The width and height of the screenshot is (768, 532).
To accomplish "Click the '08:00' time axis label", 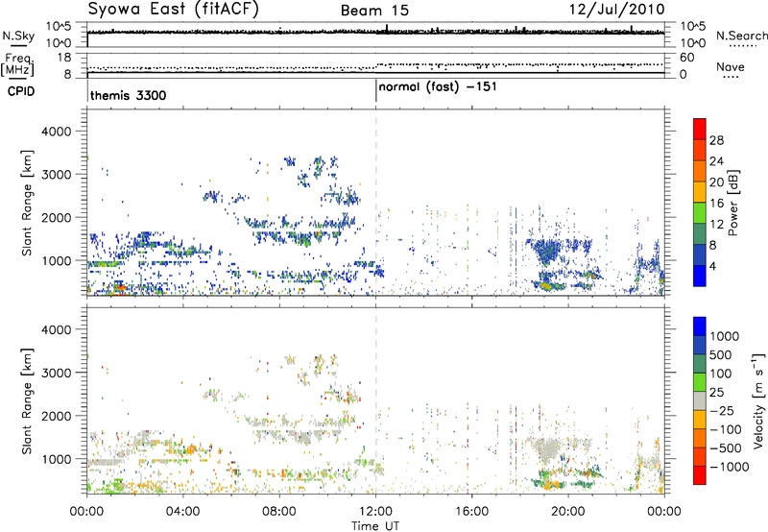I will coord(279,512).
